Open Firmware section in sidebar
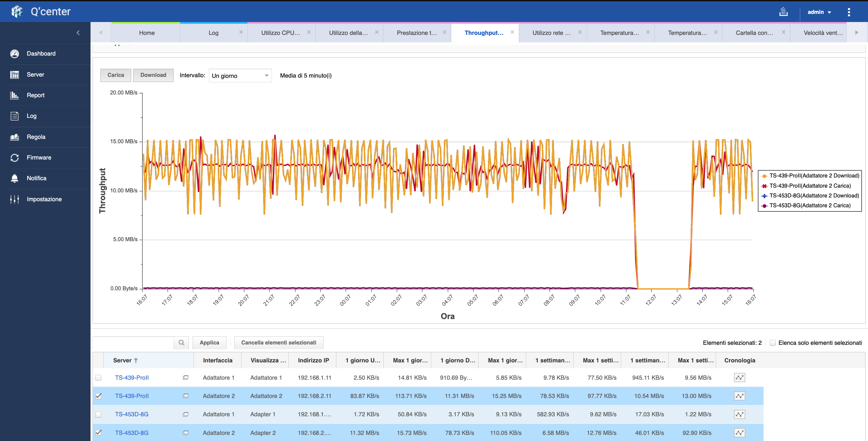Viewport: 868px width, 441px height. pyautogui.click(x=39, y=157)
